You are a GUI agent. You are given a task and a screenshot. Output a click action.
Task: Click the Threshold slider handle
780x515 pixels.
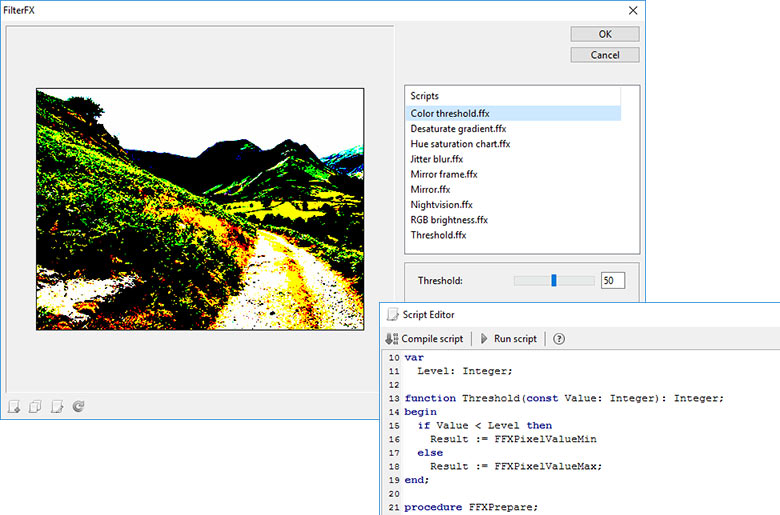(554, 281)
